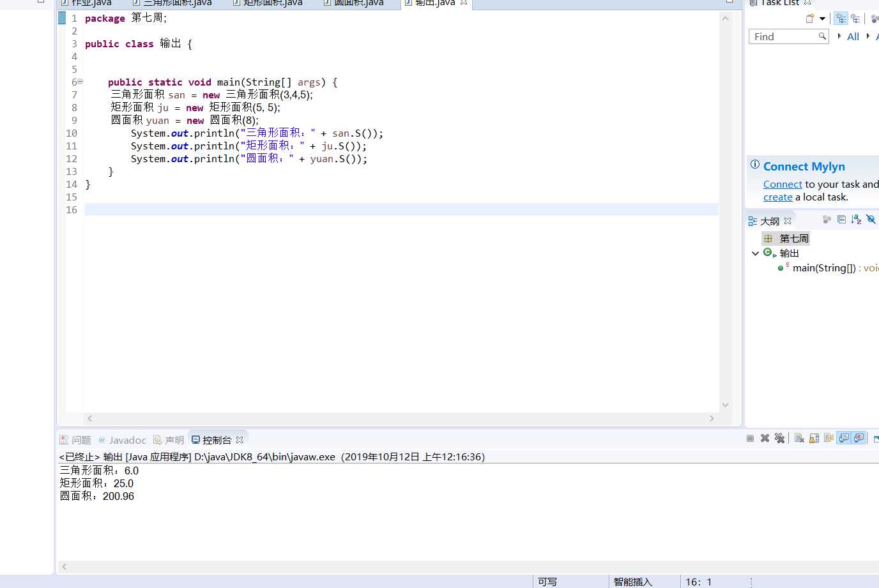Open the Javadoc tab
This screenshot has height=588, width=879.
click(x=122, y=440)
